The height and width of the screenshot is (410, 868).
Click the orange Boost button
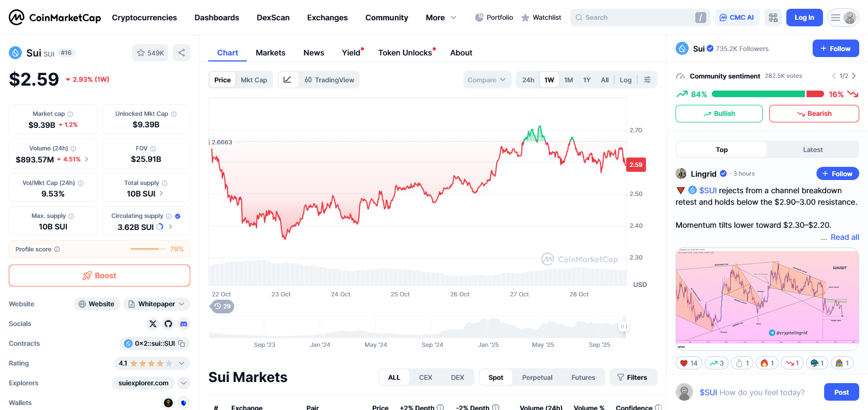(x=99, y=276)
